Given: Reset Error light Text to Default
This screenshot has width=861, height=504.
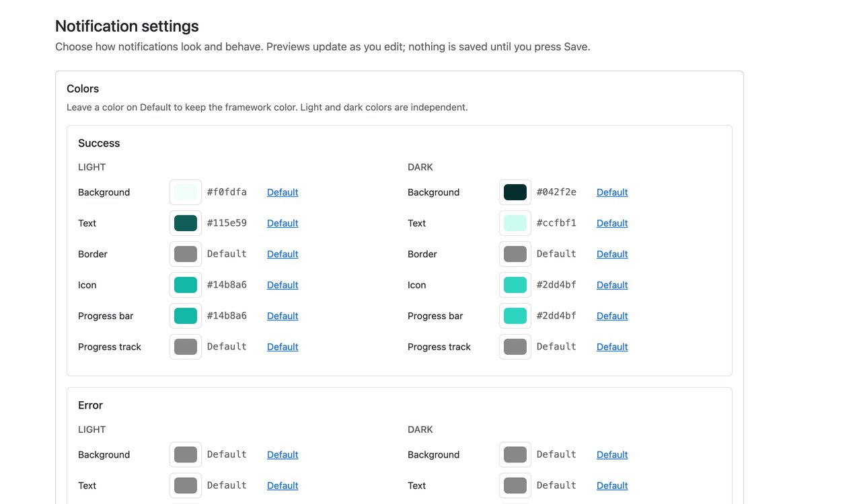Looking at the screenshot, I should (283, 485).
